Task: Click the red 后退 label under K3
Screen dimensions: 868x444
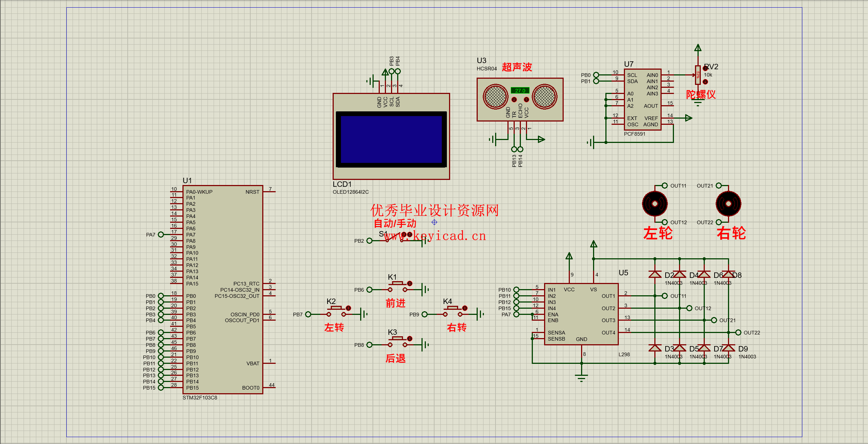Action: (395, 358)
